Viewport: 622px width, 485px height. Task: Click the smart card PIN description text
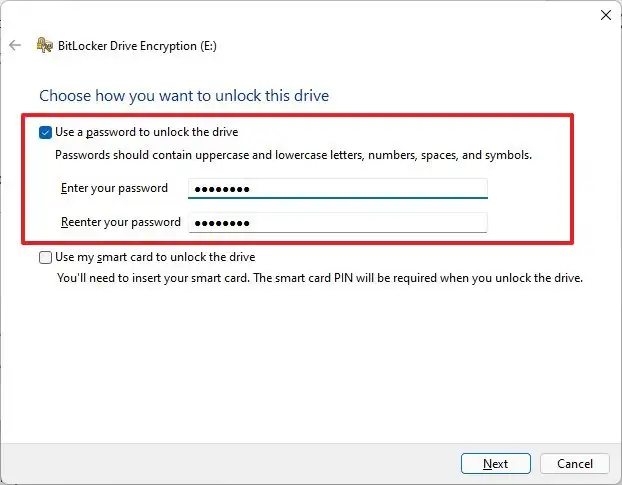pyautogui.click(x=319, y=277)
